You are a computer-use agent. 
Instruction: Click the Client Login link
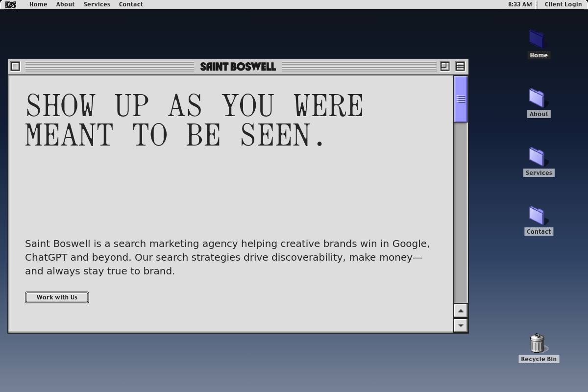pyautogui.click(x=563, y=4)
